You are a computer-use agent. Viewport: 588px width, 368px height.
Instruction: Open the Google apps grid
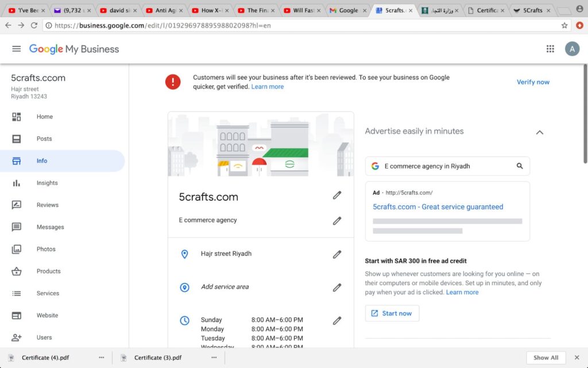(550, 49)
